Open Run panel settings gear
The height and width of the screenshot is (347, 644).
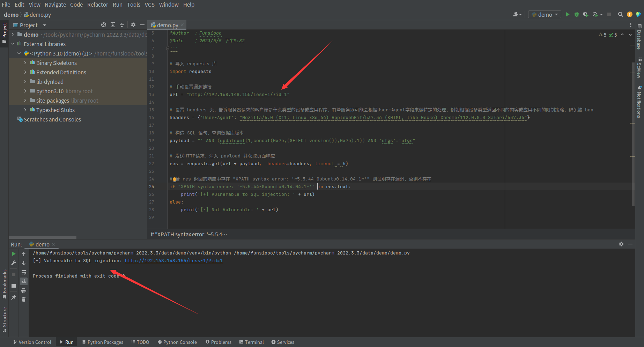621,244
